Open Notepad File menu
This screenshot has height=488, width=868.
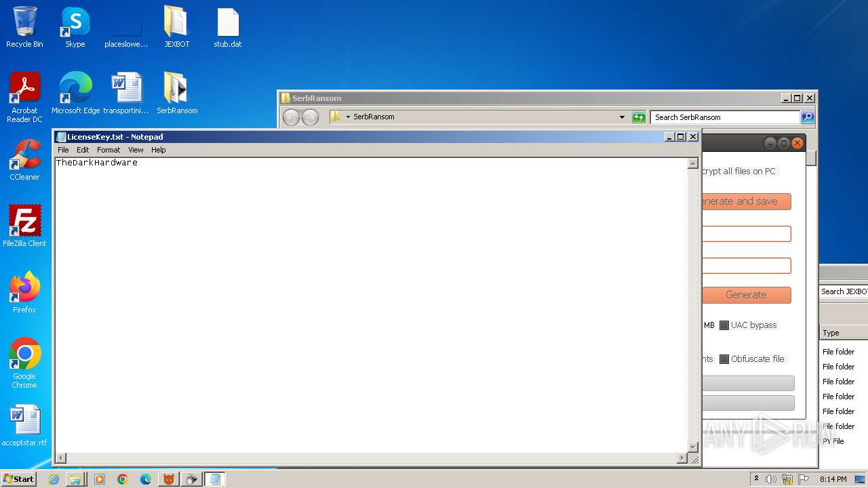pyautogui.click(x=63, y=150)
